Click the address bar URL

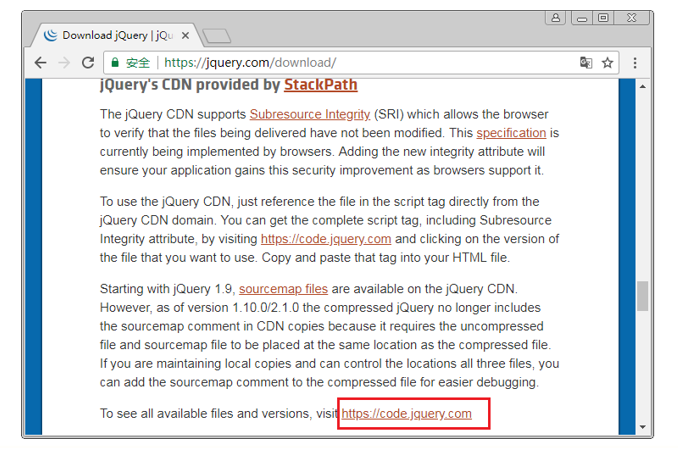click(250, 63)
